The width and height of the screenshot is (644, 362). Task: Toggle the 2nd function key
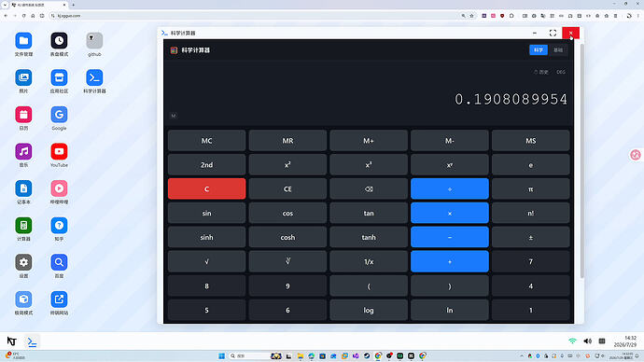pos(206,164)
